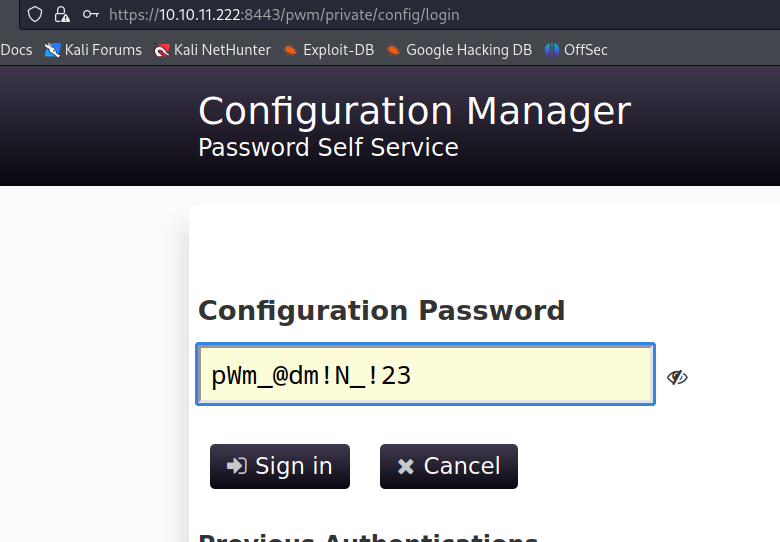
Task: Open the Kali NetHunter bookmark
Action: [x=213, y=49]
